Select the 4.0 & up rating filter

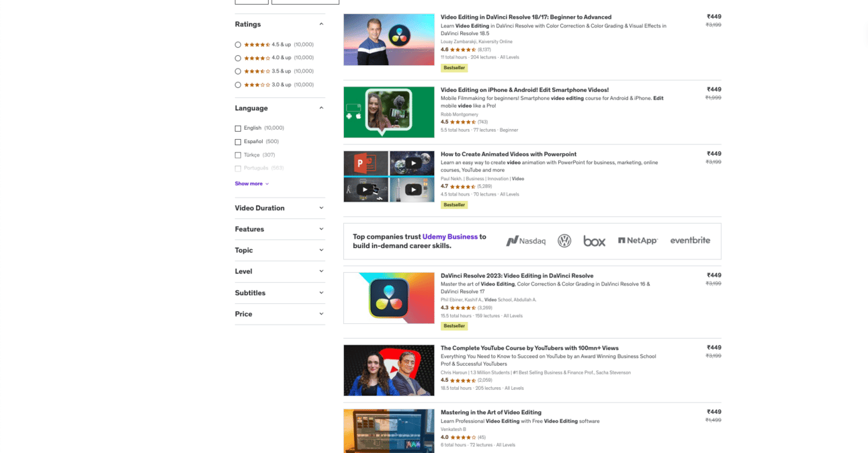click(x=238, y=58)
